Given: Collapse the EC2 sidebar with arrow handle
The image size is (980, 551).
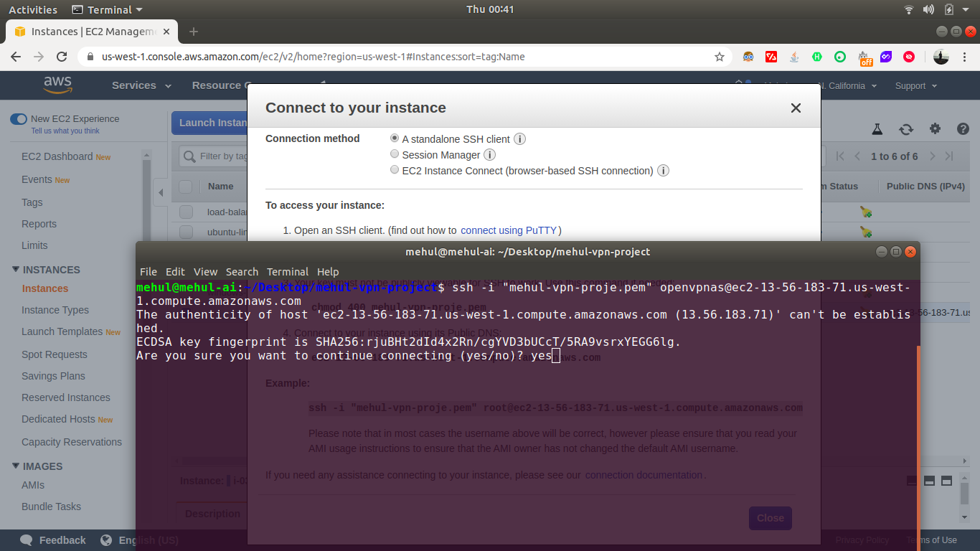Looking at the screenshot, I should click(x=161, y=192).
